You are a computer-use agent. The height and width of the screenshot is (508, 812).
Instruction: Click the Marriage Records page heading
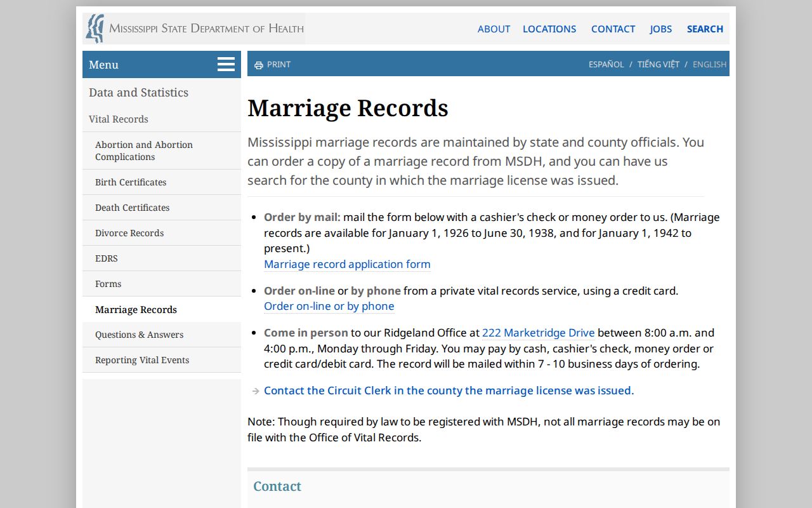click(348, 108)
